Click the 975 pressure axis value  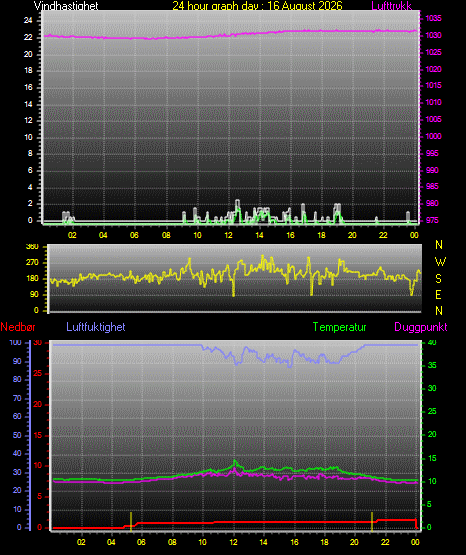432,220
